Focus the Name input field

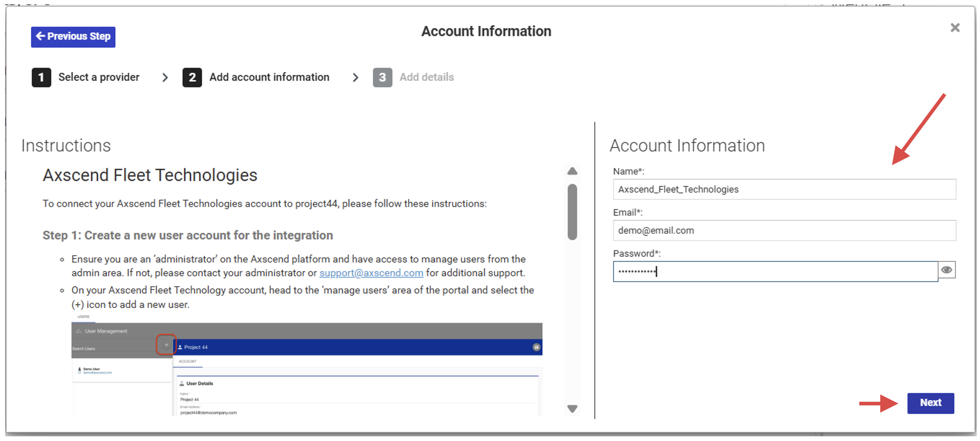point(784,189)
